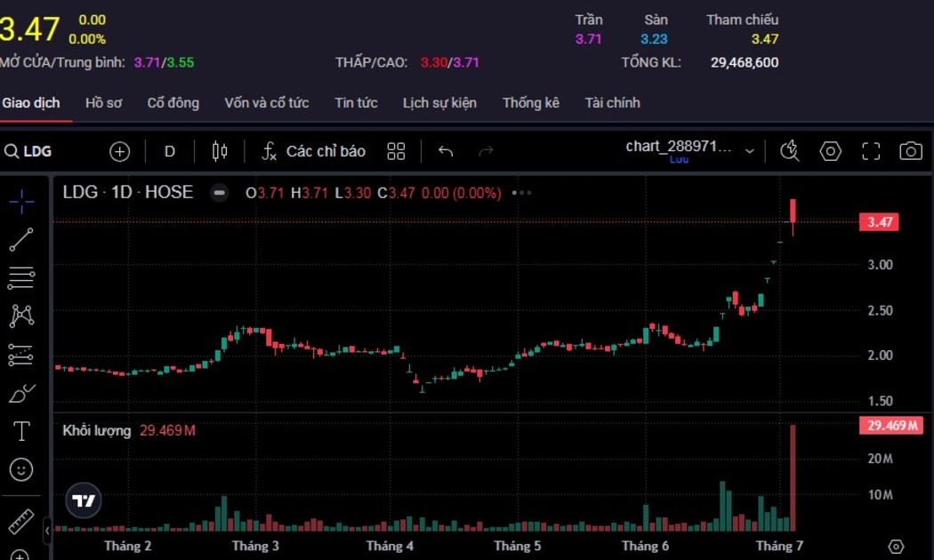The image size is (934, 560).
Task: Select the crosshair cursor tool
Action: pyautogui.click(x=21, y=202)
